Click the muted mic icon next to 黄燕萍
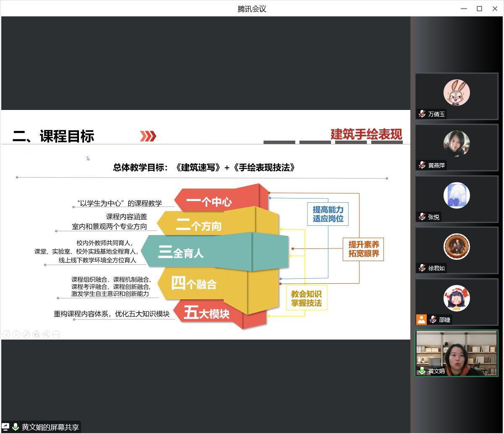The width and height of the screenshot is (504, 434). [x=422, y=165]
